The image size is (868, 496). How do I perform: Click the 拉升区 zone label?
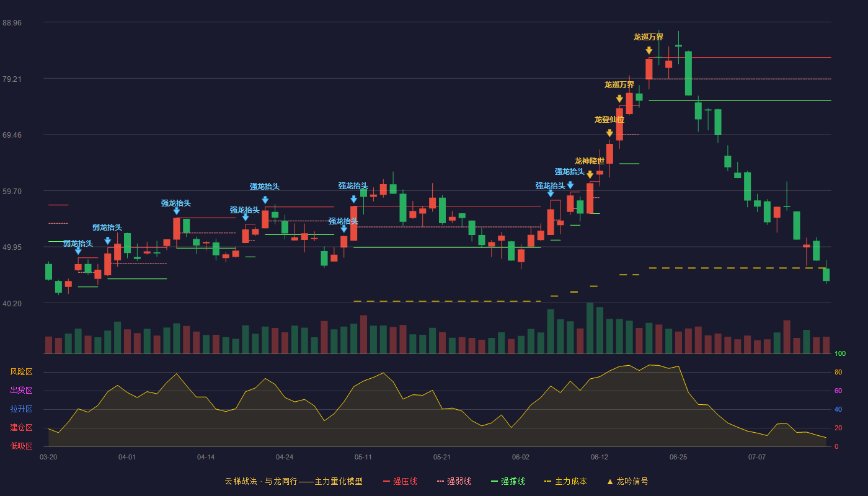click(21, 409)
